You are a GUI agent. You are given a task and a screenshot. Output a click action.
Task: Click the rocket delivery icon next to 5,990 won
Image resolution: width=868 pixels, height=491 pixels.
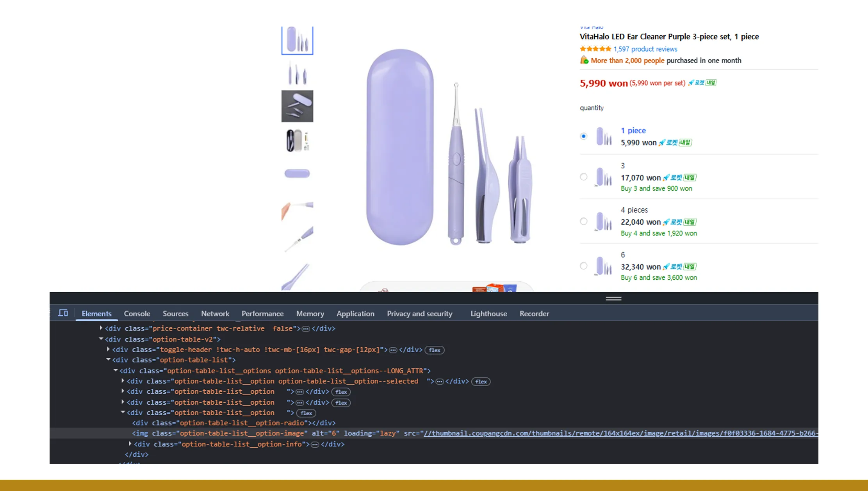pyautogui.click(x=691, y=83)
